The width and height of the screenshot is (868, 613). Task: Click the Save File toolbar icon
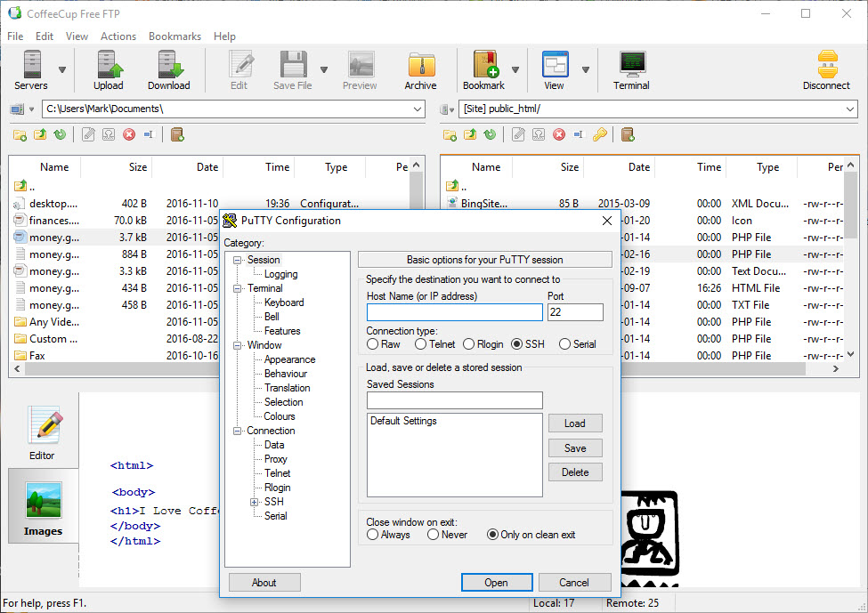[x=293, y=69]
